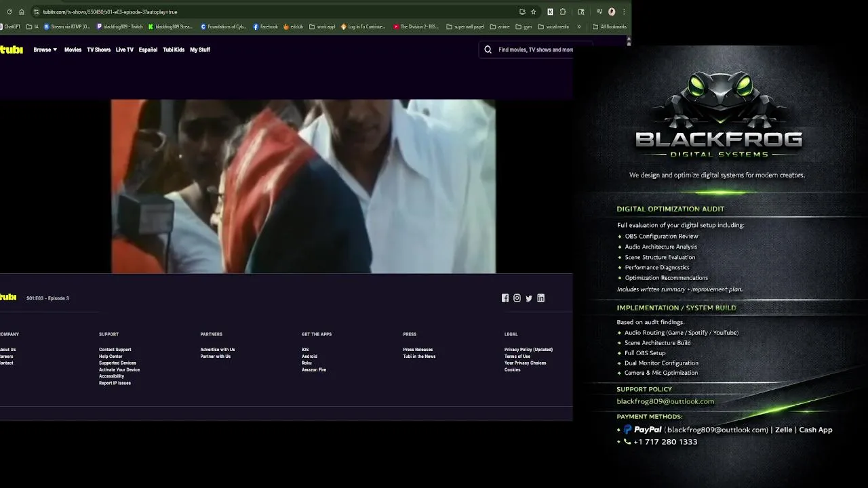
Task: Open Partner with Us link
Action: [215, 357]
